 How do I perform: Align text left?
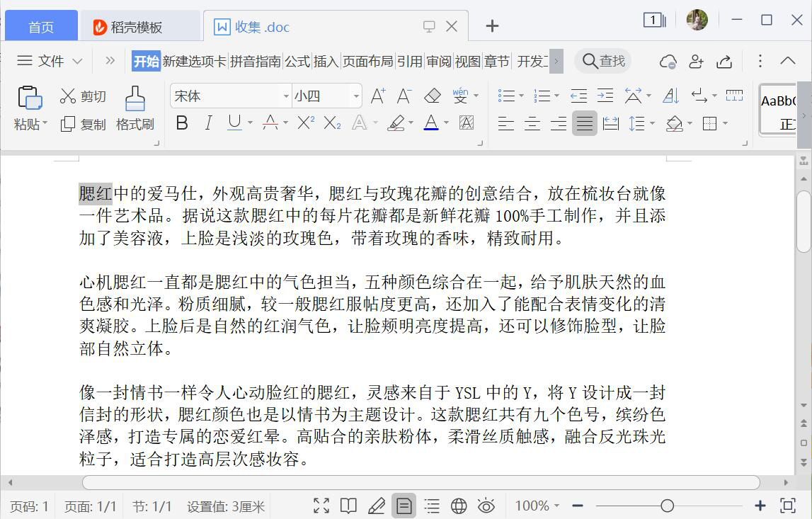(x=505, y=123)
